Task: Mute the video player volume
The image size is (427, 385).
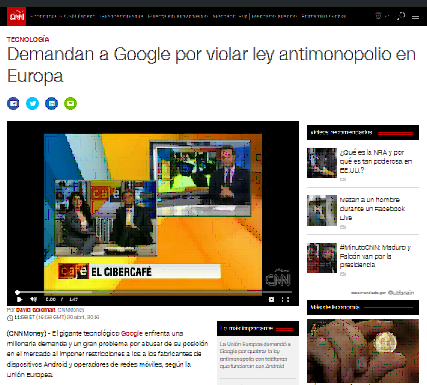Action: 34,300
